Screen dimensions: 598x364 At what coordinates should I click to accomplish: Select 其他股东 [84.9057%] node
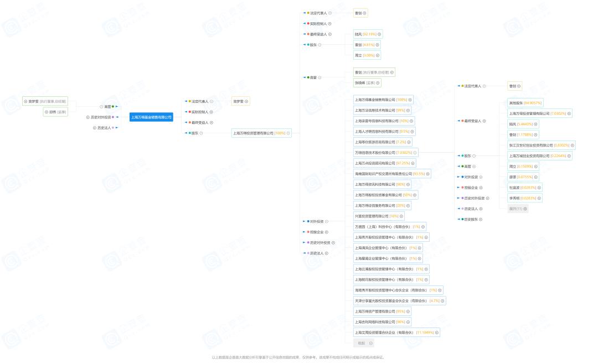pos(525,103)
